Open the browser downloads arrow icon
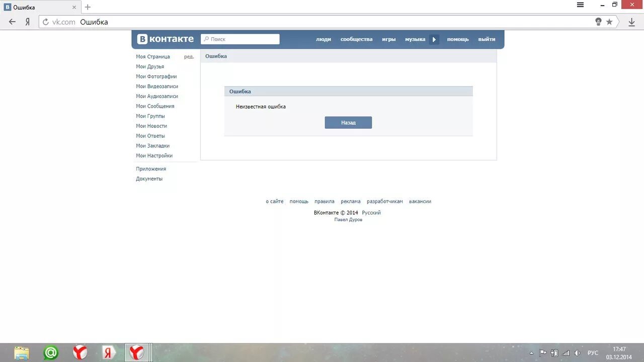Screen dimensions: 644x362 (x=631, y=22)
